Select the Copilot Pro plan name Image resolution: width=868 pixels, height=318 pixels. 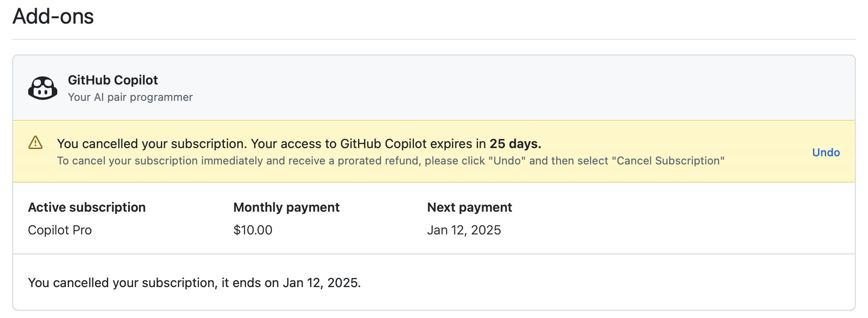click(x=60, y=230)
